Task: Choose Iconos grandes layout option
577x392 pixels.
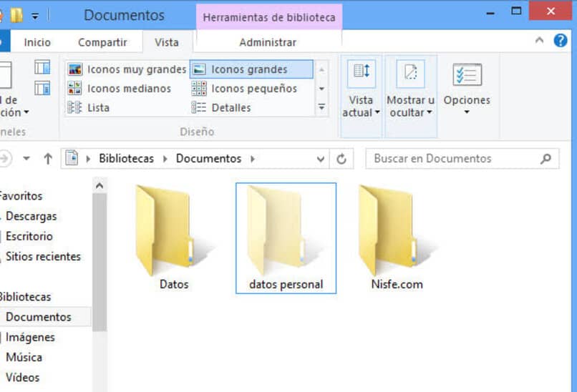Action: pyautogui.click(x=251, y=69)
